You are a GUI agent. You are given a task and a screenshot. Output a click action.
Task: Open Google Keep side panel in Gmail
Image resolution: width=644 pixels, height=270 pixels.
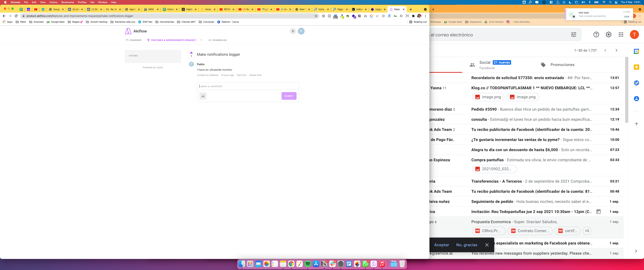637,67
